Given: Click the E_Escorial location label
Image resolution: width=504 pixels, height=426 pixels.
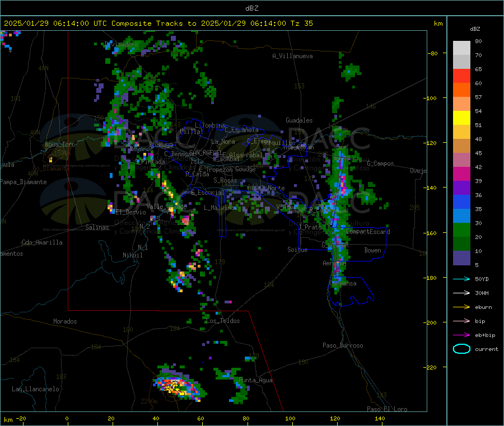Looking at the screenshot, I should pos(208,193).
